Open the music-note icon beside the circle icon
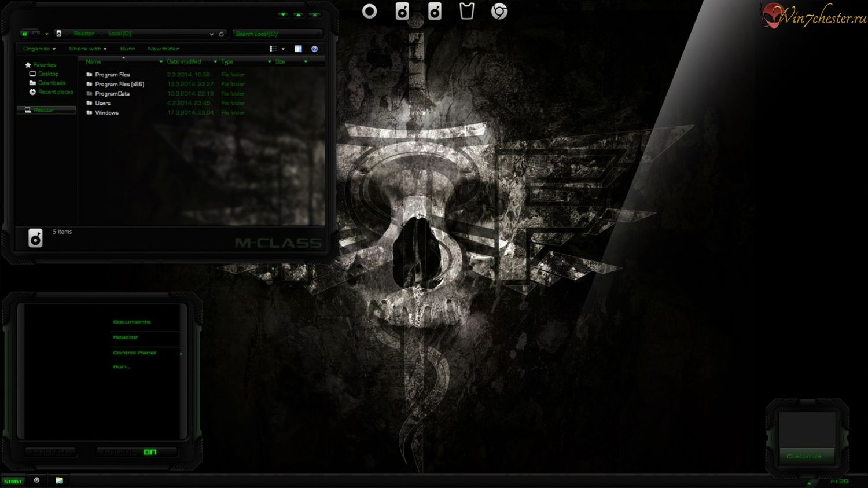Viewport: 868px width, 488px height. pyautogui.click(x=402, y=11)
